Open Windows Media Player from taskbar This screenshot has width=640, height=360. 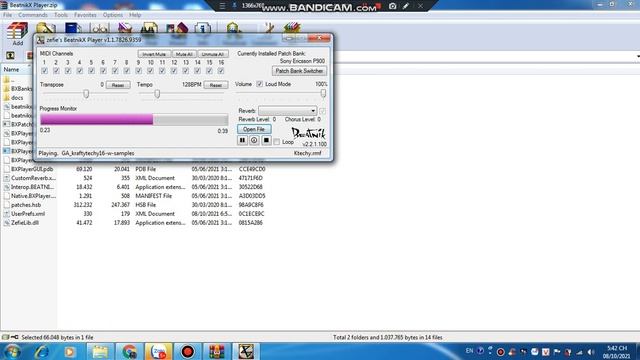coord(69,351)
